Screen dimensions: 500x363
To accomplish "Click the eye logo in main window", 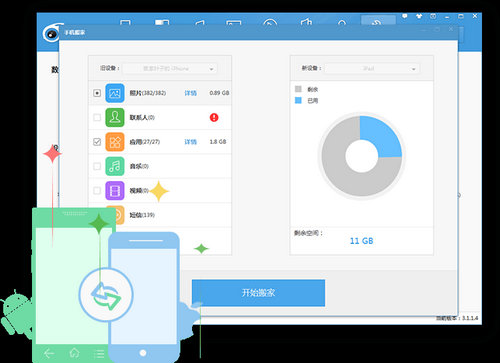I will (52, 33).
